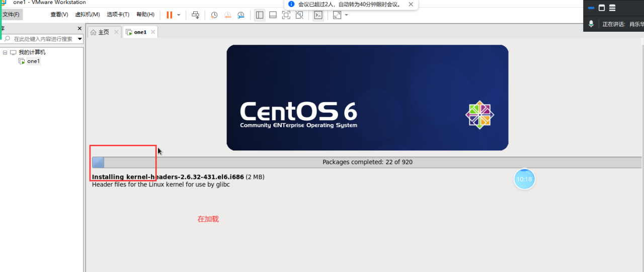The width and height of the screenshot is (644, 272).
Task: Click the 'Header files for the Linux kernel' description
Action: click(161, 185)
